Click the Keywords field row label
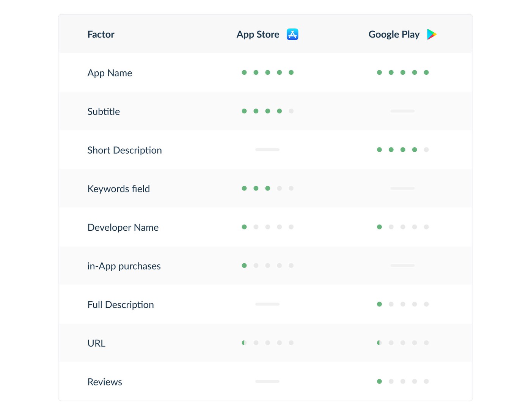The image size is (531, 420). point(118,189)
